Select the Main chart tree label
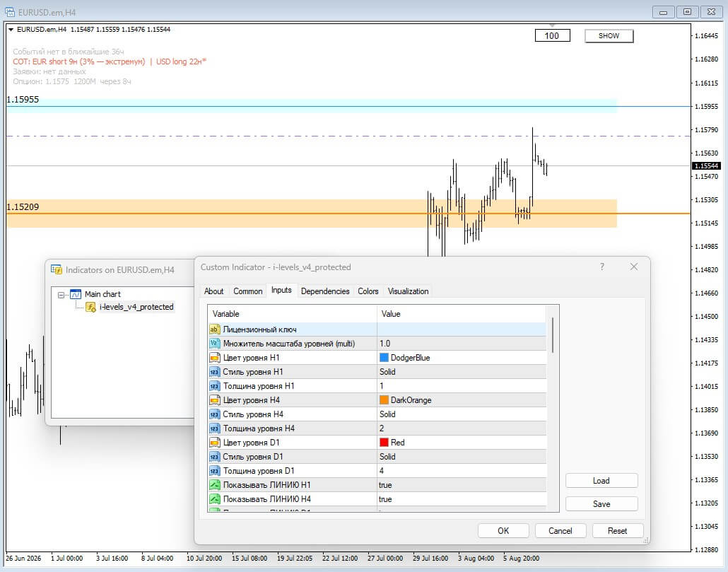 [102, 294]
